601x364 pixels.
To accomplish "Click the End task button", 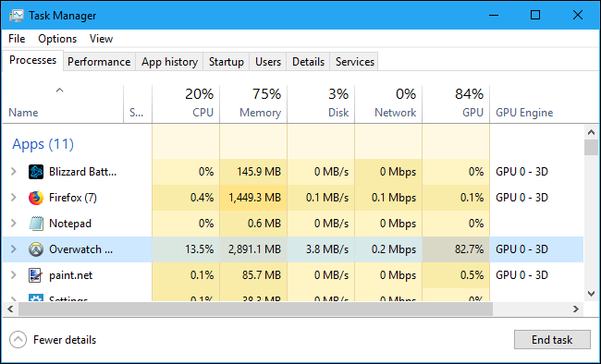I will [x=552, y=339].
